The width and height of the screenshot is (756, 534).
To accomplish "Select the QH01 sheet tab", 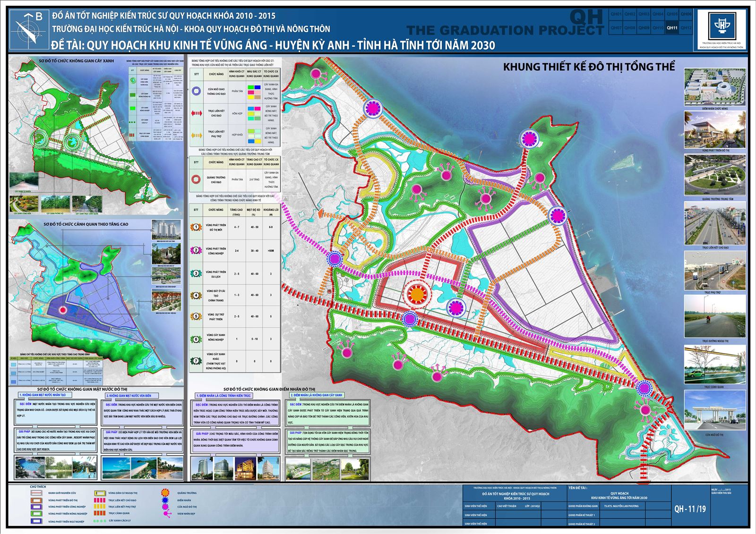I will click(616, 14).
